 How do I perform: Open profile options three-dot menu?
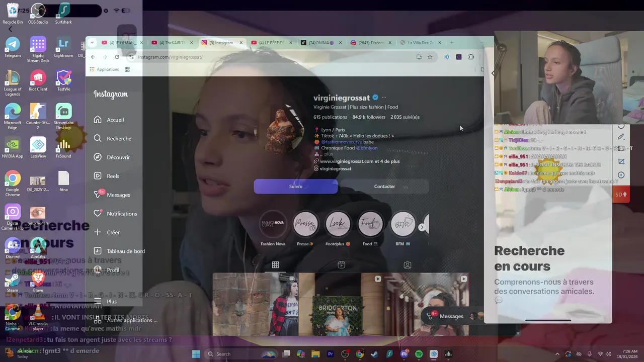tap(384, 98)
